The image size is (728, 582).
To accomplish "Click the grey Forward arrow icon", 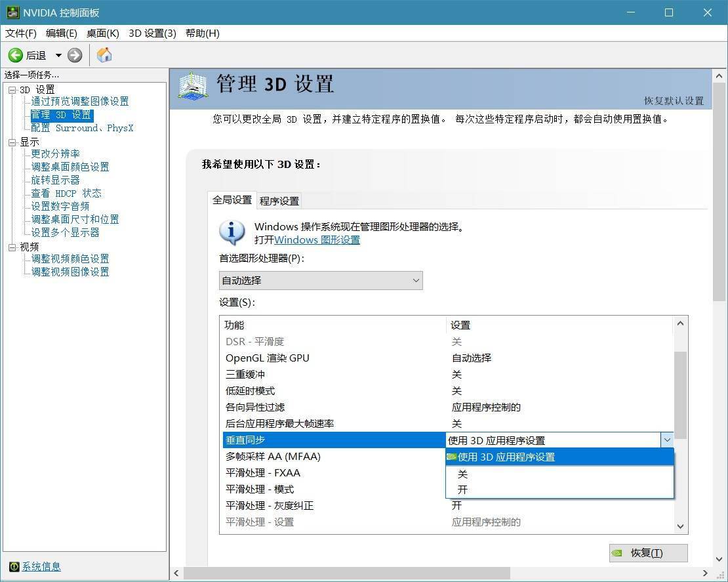I will (x=75, y=55).
